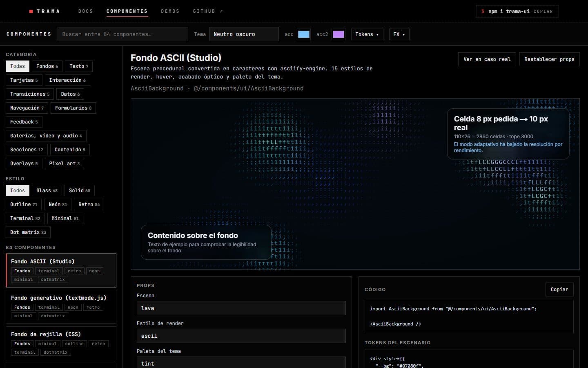Click the Contenido sobre el fondo card
This screenshot has height=368, width=588.
pyautogui.click(x=206, y=242)
